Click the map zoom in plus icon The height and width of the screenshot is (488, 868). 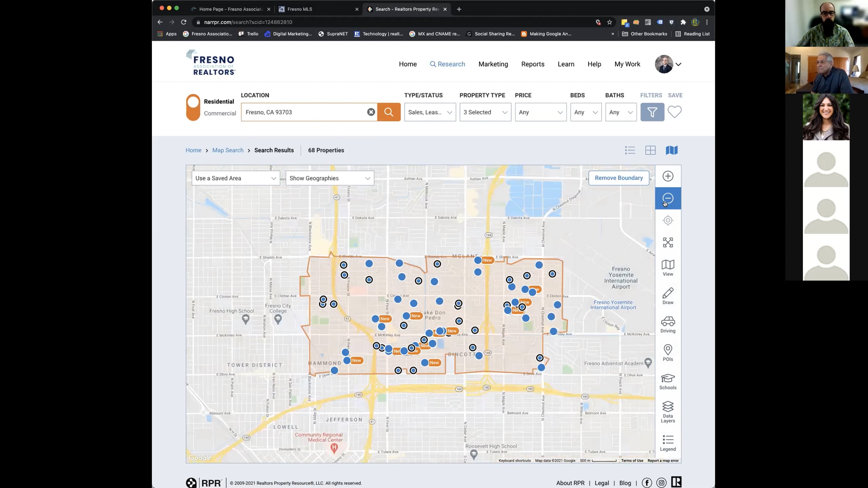click(668, 176)
